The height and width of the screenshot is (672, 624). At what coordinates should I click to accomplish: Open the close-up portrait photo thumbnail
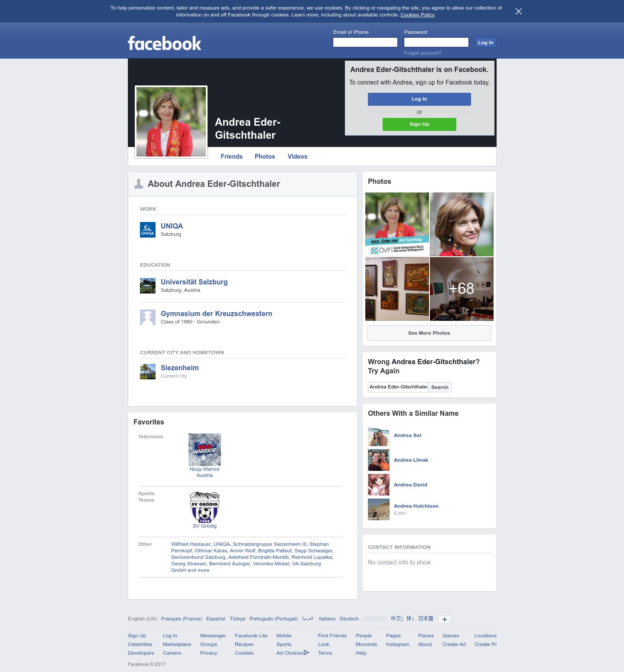pyautogui.click(x=461, y=224)
